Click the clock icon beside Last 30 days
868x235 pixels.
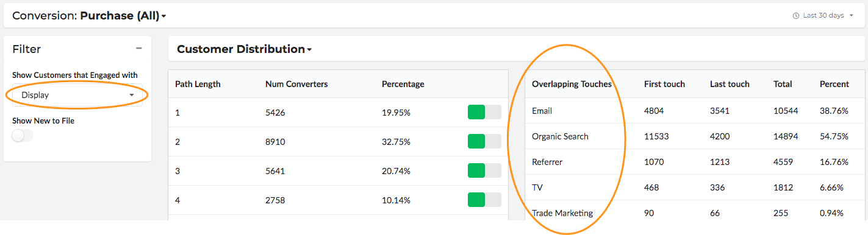tap(795, 16)
